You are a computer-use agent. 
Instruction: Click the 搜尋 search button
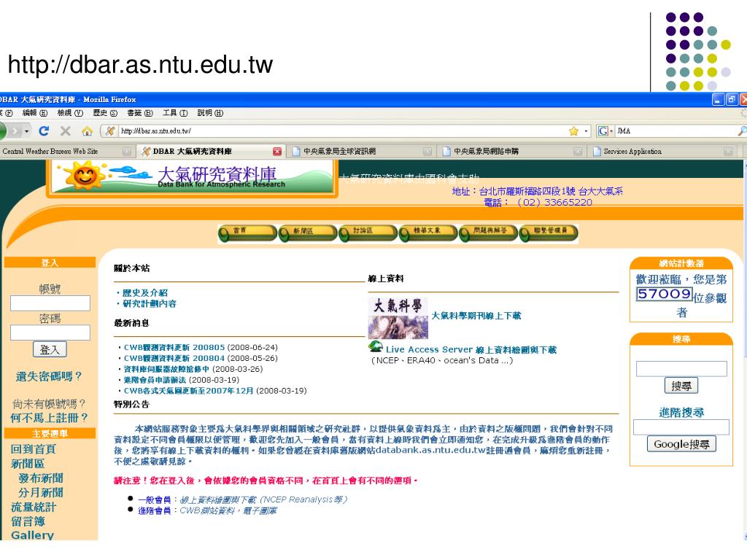pos(681,386)
